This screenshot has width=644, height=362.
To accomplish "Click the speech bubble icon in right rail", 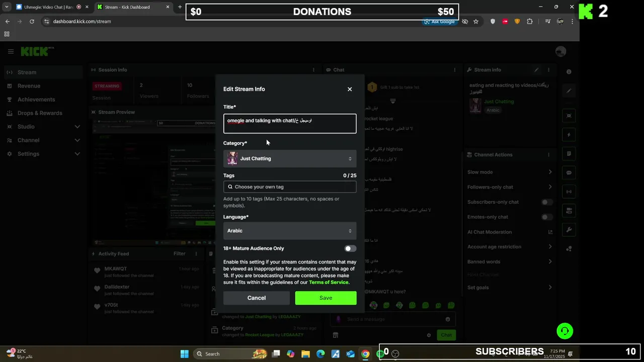I will [569, 172].
